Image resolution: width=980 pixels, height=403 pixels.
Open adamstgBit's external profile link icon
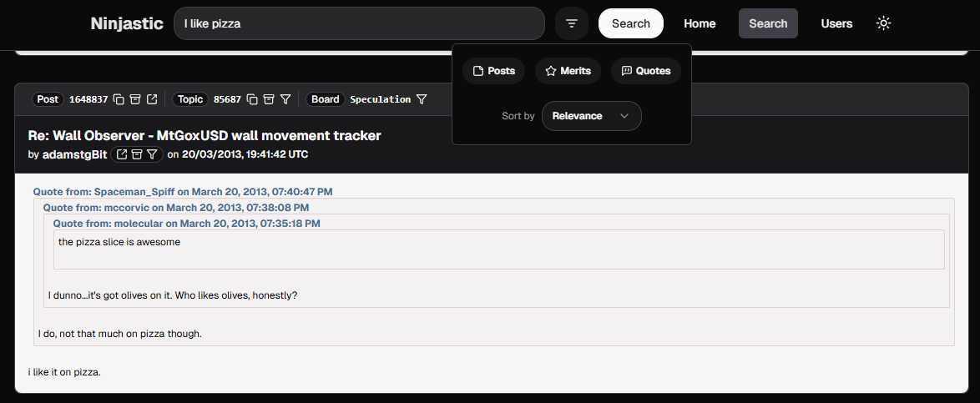pos(122,154)
